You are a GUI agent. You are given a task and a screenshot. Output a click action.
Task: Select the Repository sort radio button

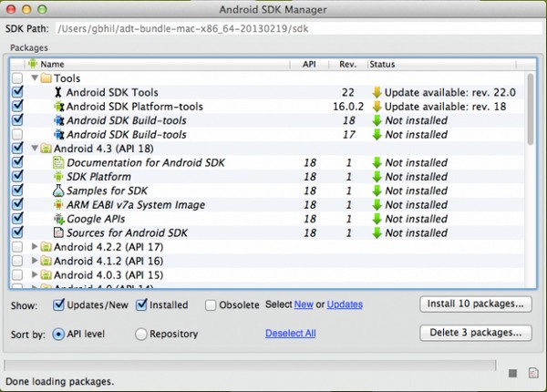click(x=141, y=334)
